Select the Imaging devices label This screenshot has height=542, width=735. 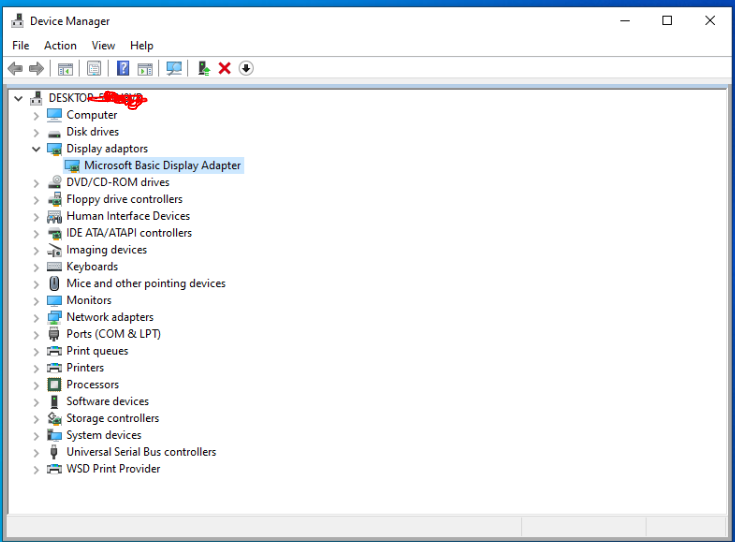point(106,250)
